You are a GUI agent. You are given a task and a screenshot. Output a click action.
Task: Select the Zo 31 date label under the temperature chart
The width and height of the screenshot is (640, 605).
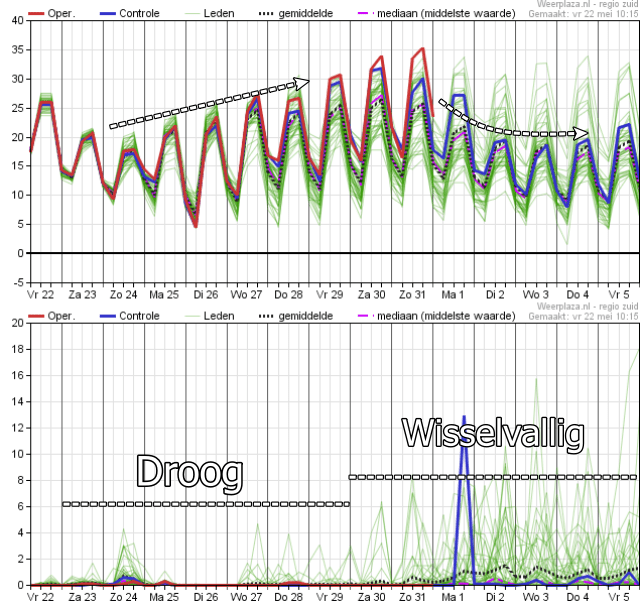(x=412, y=295)
